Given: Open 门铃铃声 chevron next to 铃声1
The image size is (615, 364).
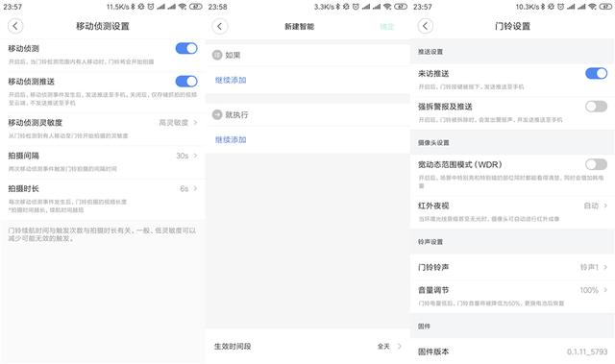Looking at the screenshot, I should [605, 267].
